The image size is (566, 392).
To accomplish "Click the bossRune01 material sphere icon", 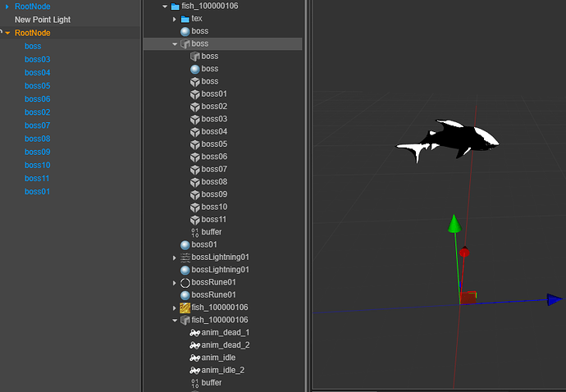I will pos(185,295).
